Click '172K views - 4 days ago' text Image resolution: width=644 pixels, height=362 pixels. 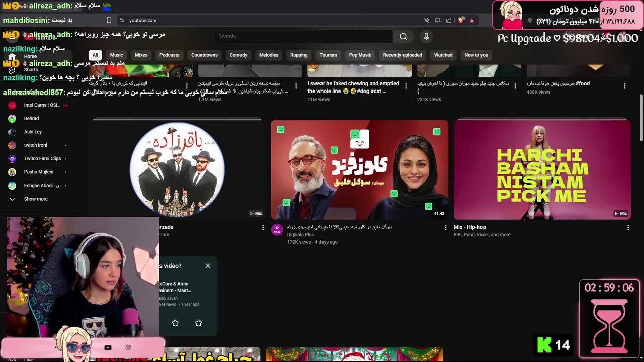click(x=312, y=242)
